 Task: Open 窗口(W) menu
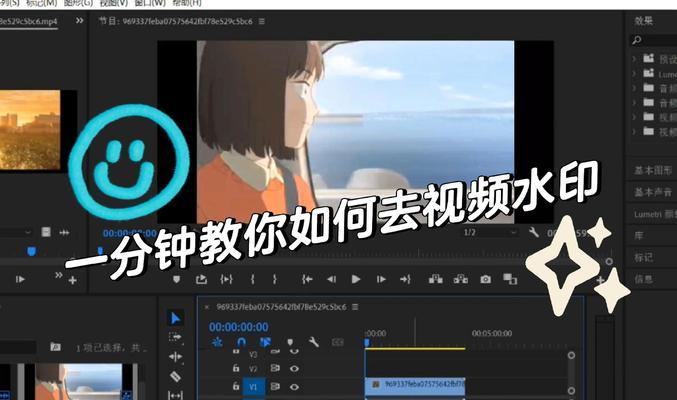[150, 3]
